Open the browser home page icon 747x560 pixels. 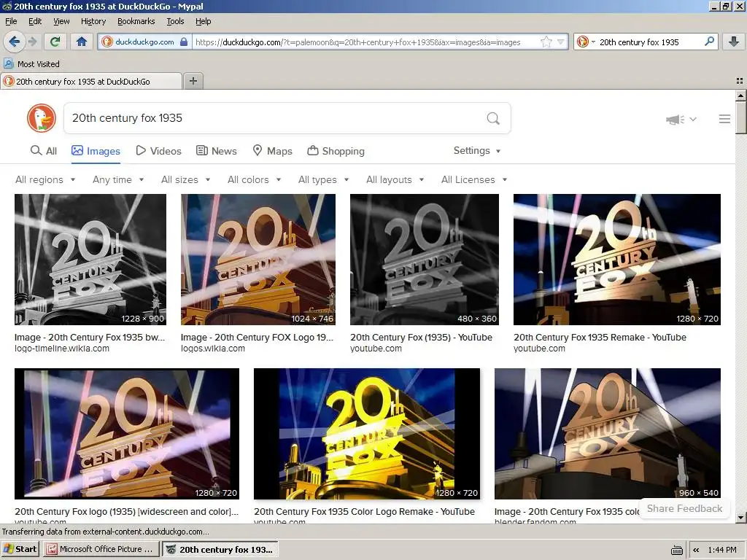pyautogui.click(x=82, y=42)
